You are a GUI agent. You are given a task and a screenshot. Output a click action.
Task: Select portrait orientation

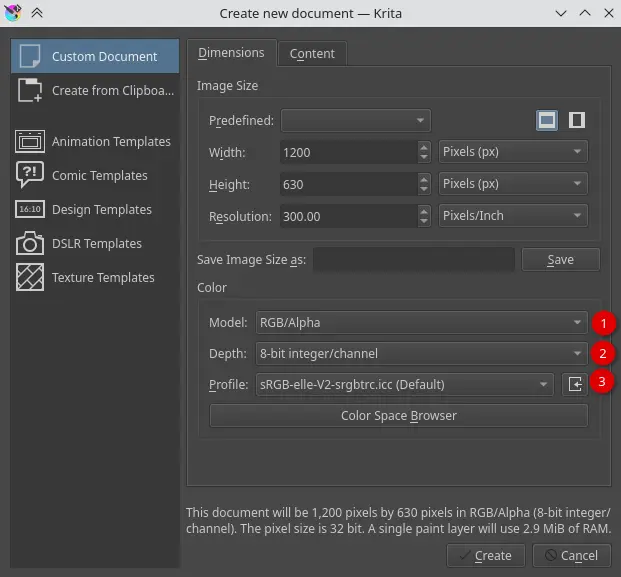[577, 120]
